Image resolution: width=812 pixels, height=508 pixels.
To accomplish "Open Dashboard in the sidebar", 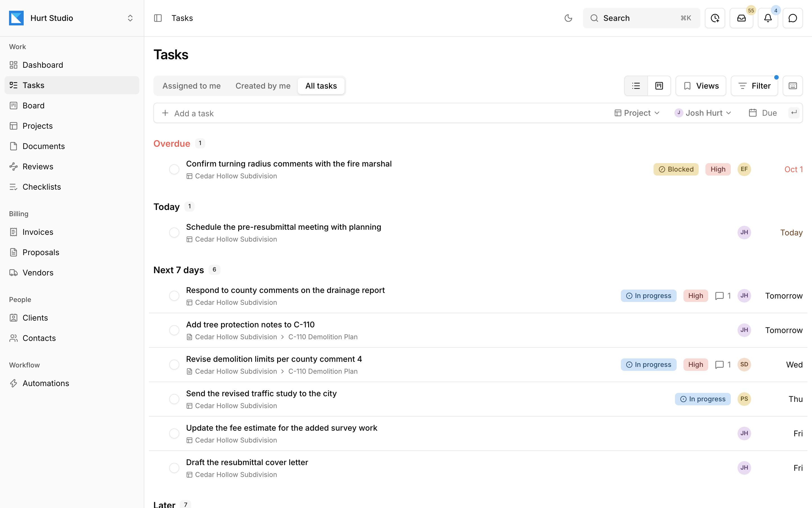I will [x=72, y=65].
